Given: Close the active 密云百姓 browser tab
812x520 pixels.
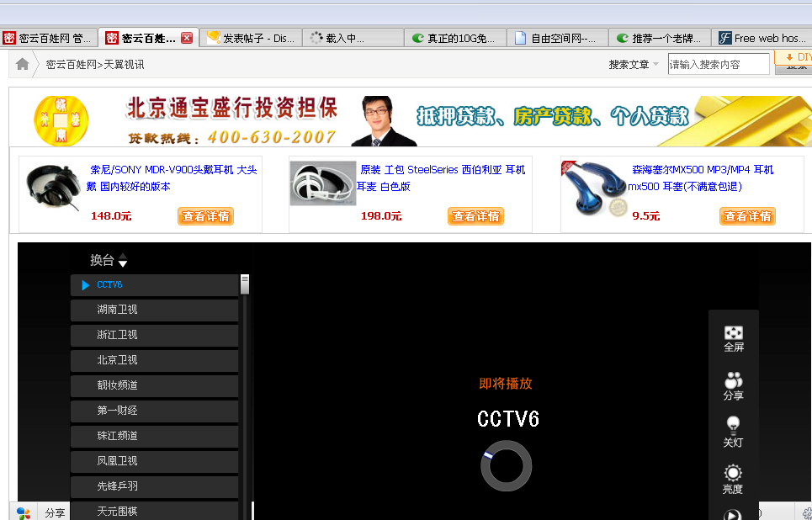Looking at the screenshot, I should coord(187,38).
